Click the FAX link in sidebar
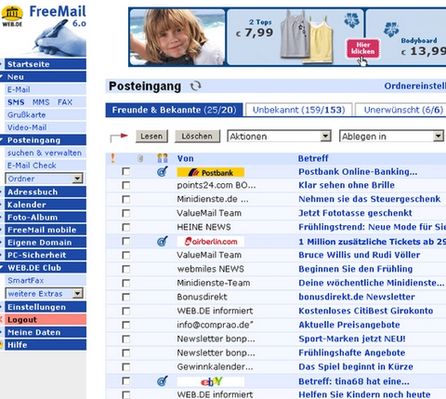 tap(65, 102)
